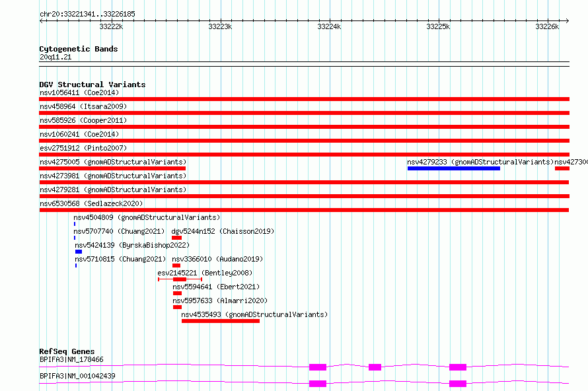Open the nsv5710815 (Chuang2021) label
The width and height of the screenshot is (588, 391).
coord(120,259)
